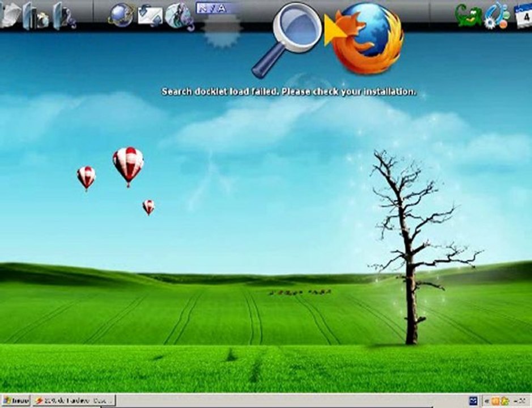Click the blue tray icon left of arrow
The image size is (532, 408).
point(473,401)
